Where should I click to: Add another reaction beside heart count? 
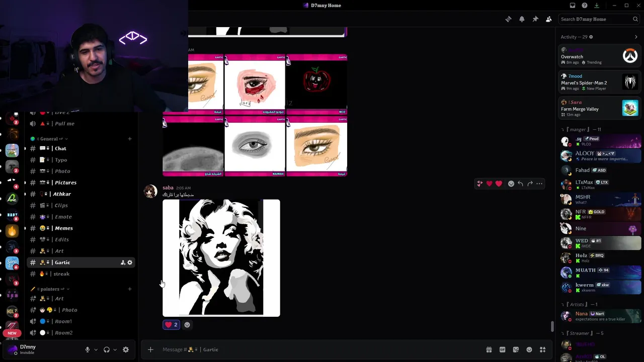pos(187,325)
